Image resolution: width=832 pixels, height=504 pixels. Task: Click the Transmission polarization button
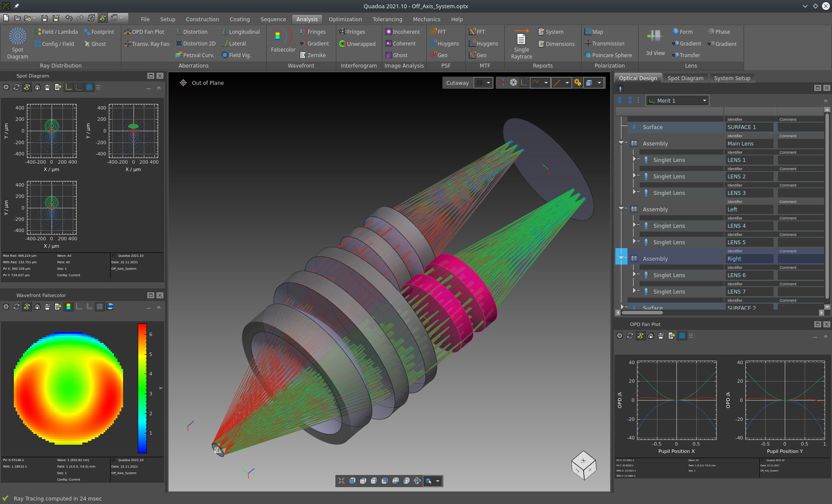tap(604, 43)
